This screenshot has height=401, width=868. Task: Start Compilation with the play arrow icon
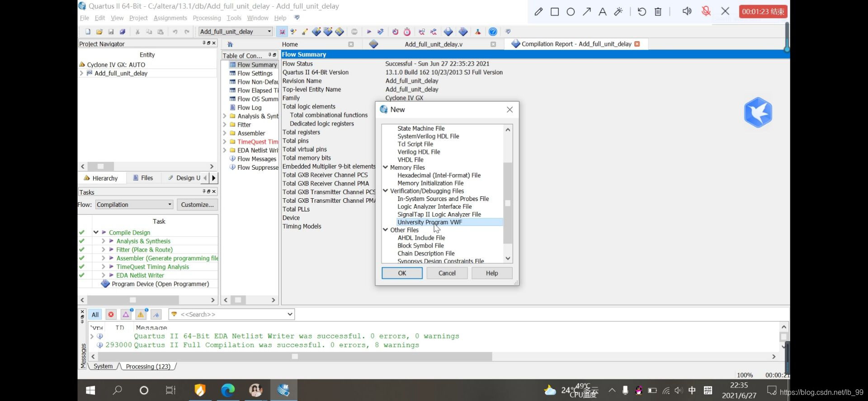(x=369, y=32)
